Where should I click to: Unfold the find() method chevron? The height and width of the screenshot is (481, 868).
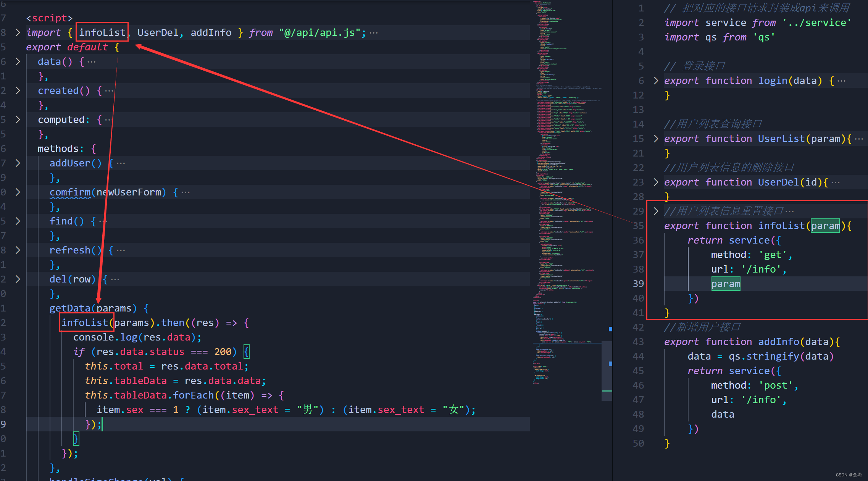(18, 221)
